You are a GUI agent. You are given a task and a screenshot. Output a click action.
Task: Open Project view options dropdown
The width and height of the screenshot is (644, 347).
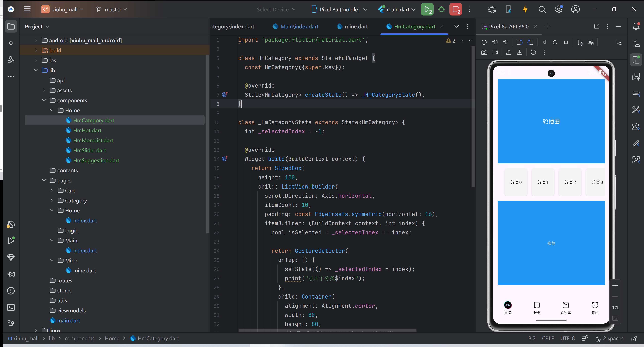tap(37, 27)
